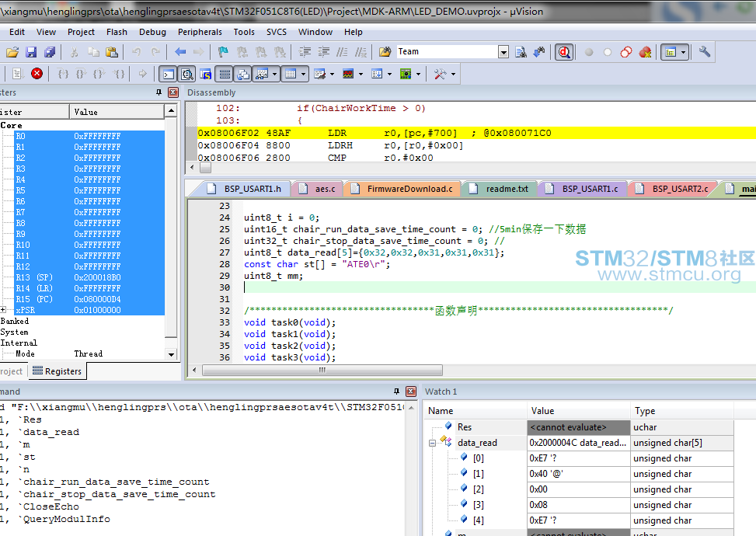Set a bookmark with the blue flag icon
The height and width of the screenshot is (536, 756).
[223, 52]
